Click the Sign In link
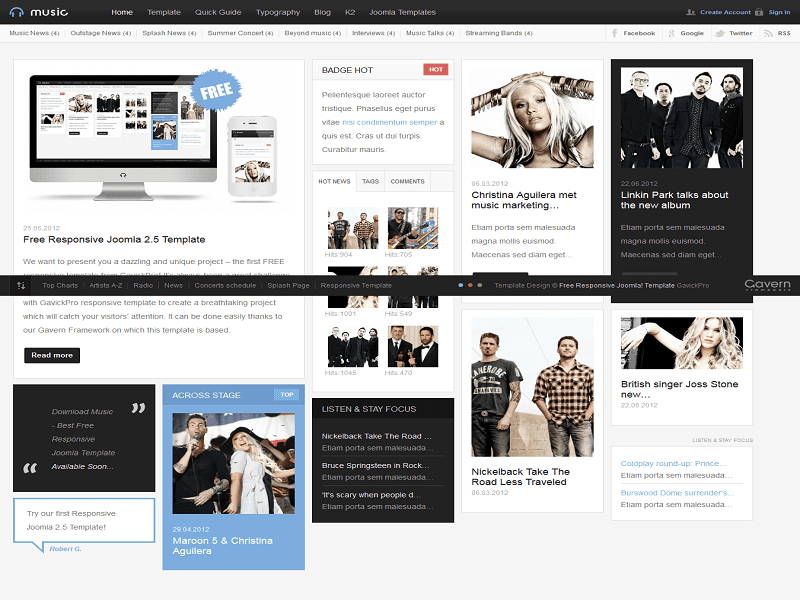Image resolution: width=800 pixels, height=600 pixels. click(780, 12)
